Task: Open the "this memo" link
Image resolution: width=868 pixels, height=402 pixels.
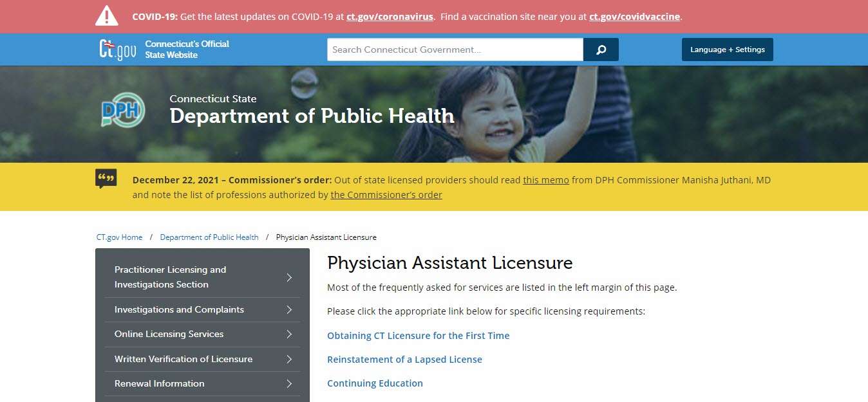Action: (545, 180)
